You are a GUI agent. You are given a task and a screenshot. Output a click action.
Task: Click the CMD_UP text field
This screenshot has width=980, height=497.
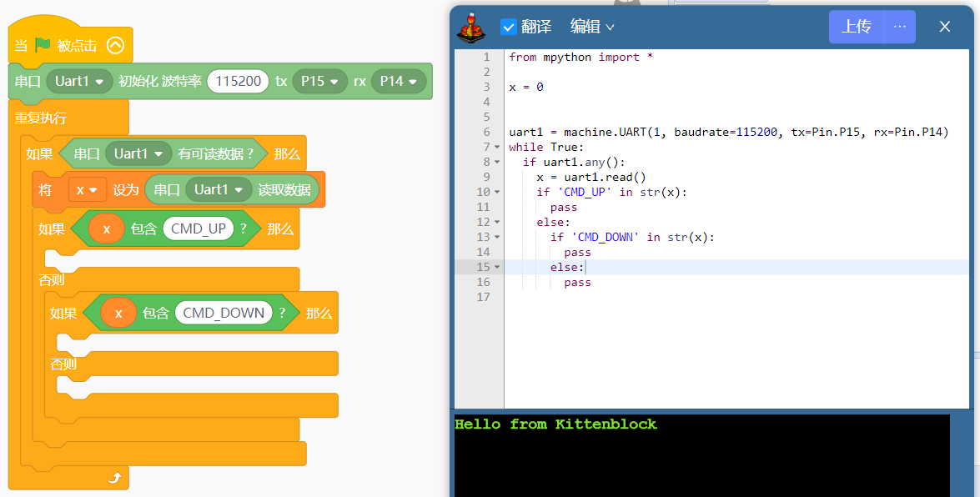[199, 228]
